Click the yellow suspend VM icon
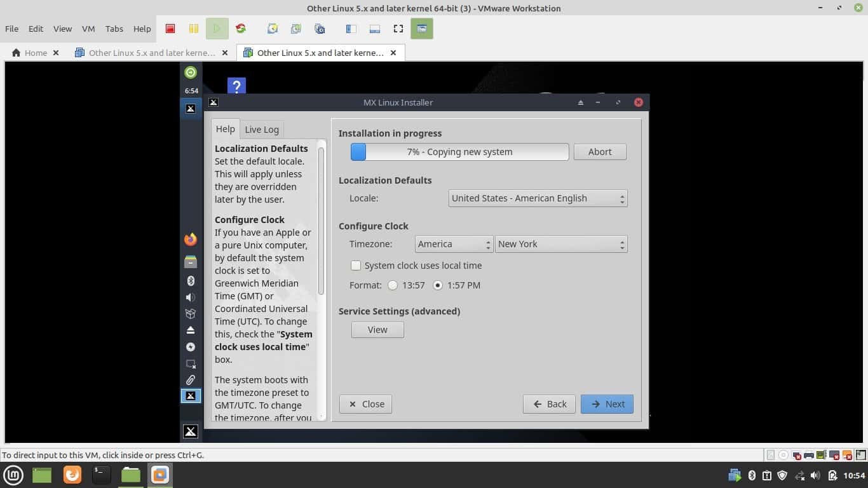This screenshot has width=868, height=488. (x=194, y=29)
